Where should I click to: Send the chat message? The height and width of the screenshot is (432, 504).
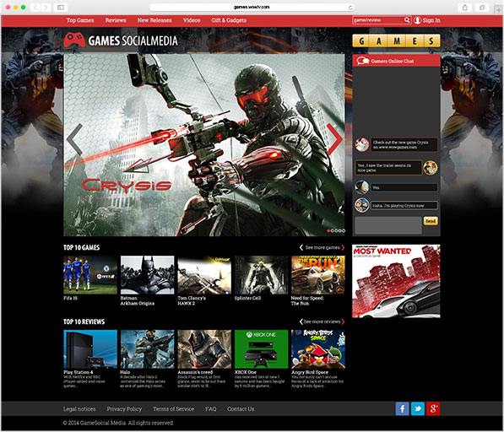click(431, 221)
